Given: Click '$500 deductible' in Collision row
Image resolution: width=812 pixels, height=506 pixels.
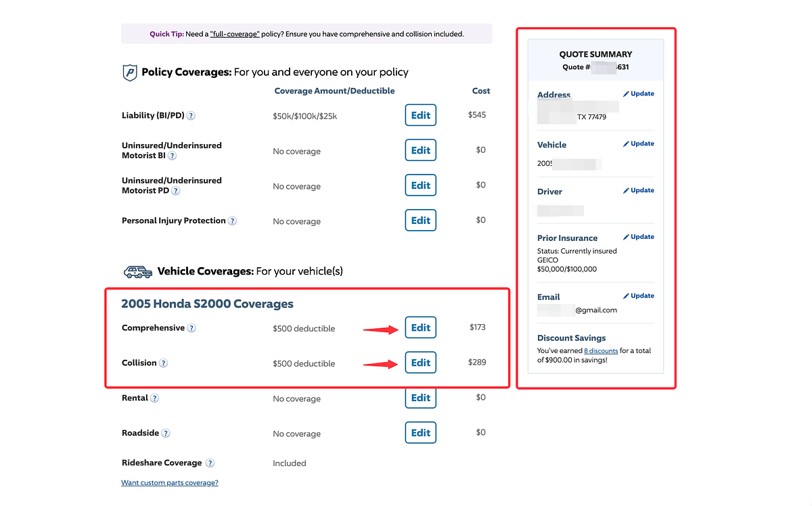Looking at the screenshot, I should (304, 364).
